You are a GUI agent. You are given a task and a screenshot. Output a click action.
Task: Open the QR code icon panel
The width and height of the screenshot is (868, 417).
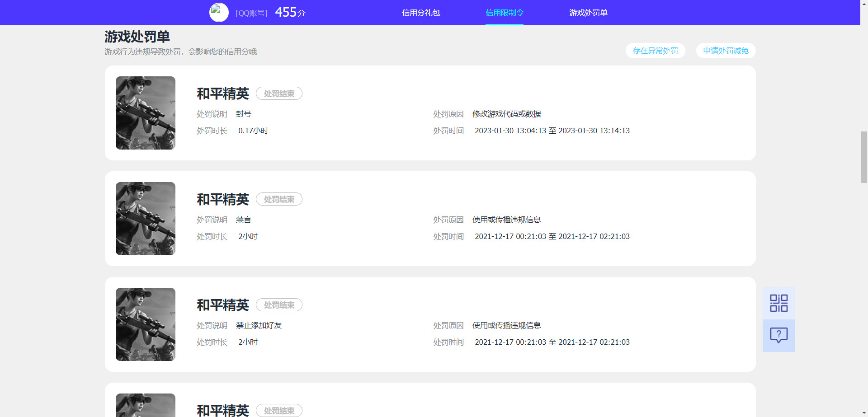[x=778, y=303]
